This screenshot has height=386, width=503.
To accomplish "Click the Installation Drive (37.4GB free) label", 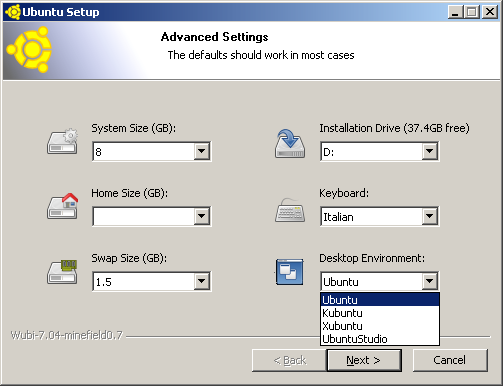I will click(x=394, y=128).
